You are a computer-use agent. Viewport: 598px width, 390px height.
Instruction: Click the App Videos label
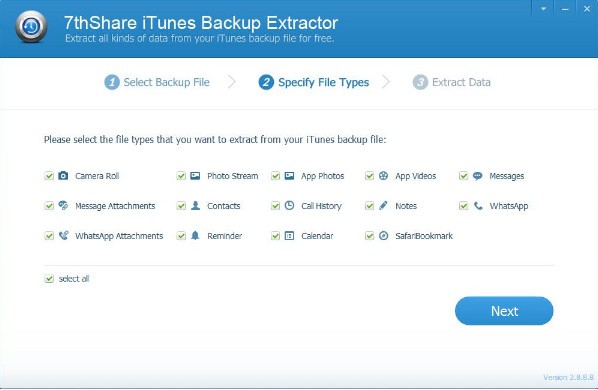(416, 176)
